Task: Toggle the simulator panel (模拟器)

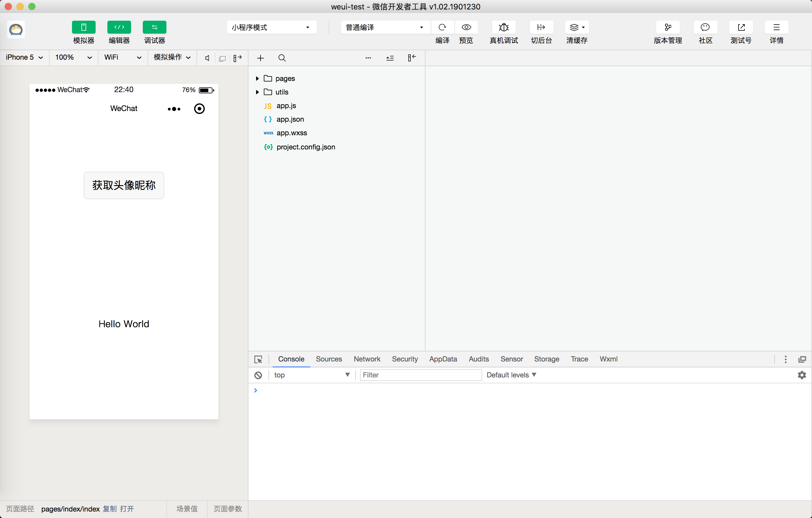Action: [x=84, y=27]
